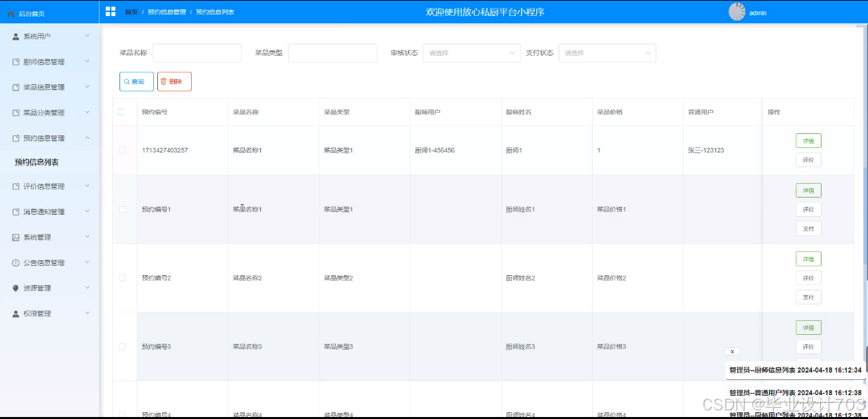Click the icon beside 菜品分类管理

(16, 113)
